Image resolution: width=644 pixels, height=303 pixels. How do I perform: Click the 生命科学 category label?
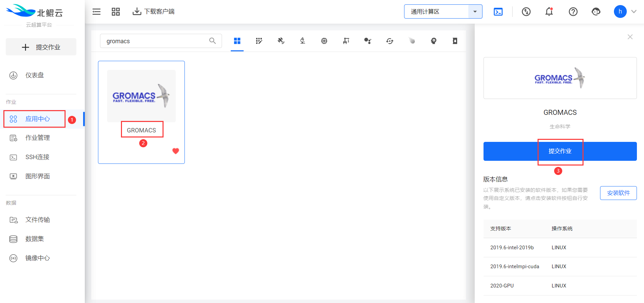[560, 127]
